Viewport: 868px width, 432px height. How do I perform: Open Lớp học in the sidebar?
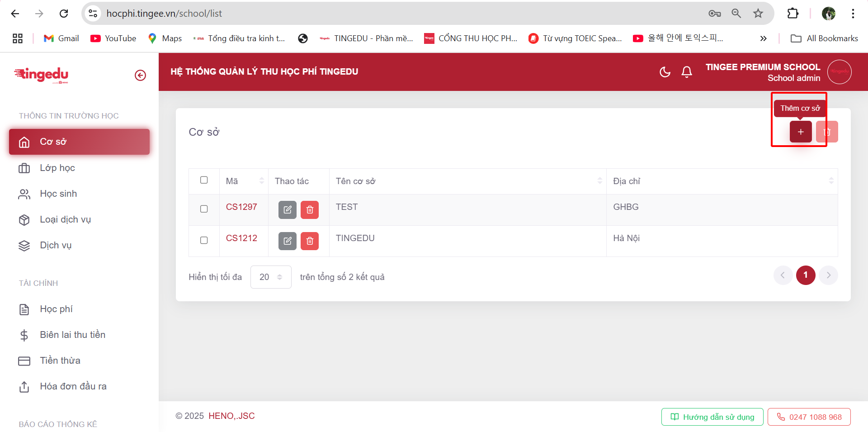(57, 168)
